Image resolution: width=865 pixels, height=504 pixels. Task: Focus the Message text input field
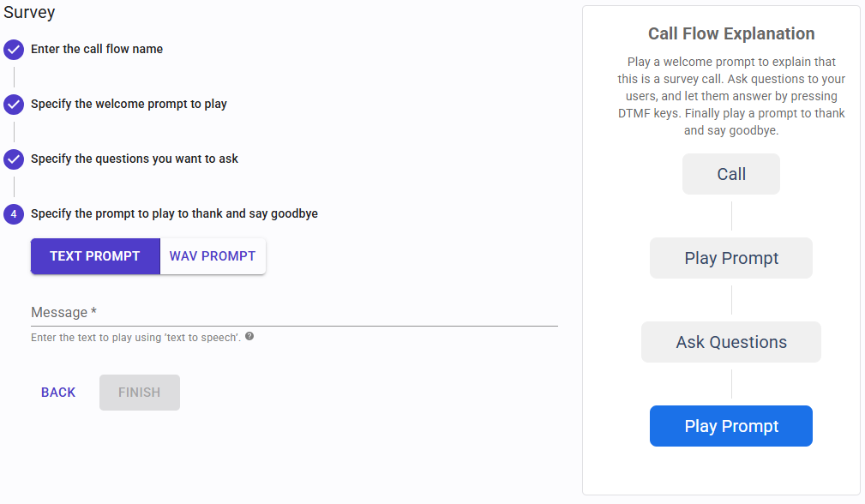click(x=294, y=313)
